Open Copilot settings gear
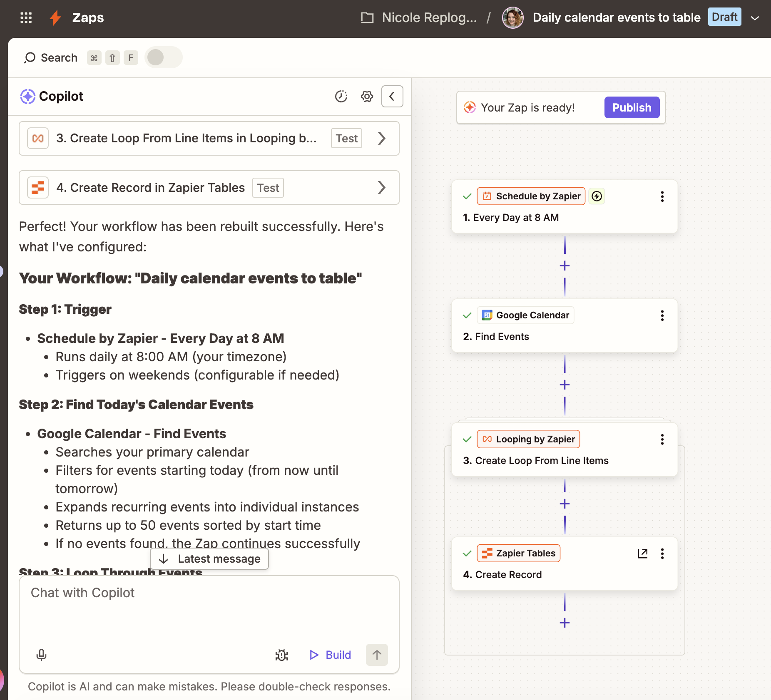771x700 pixels. (x=367, y=97)
